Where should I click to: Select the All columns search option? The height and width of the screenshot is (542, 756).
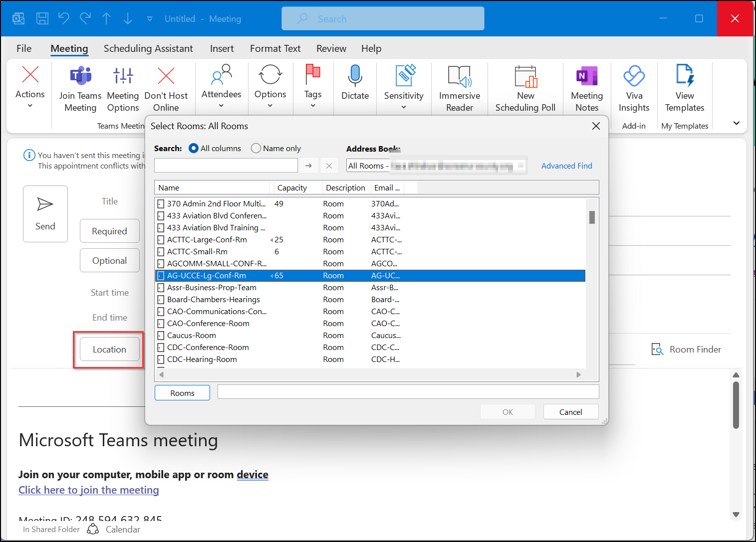(x=194, y=148)
